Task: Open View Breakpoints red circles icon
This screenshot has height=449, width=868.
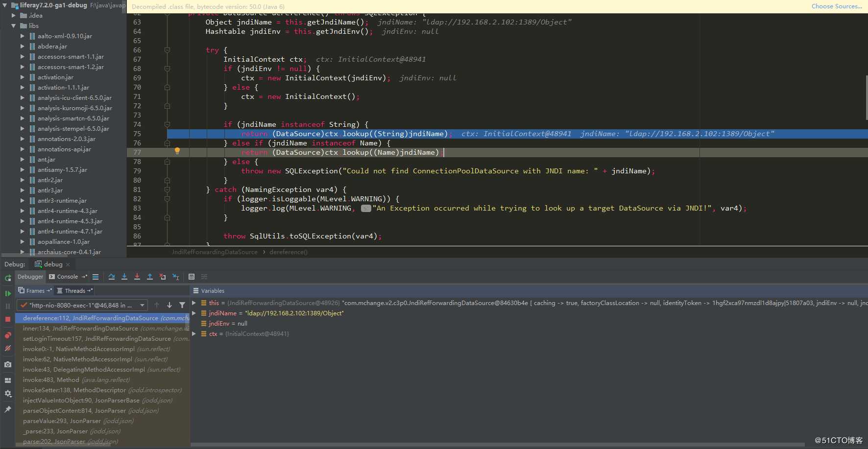Action: click(8, 335)
